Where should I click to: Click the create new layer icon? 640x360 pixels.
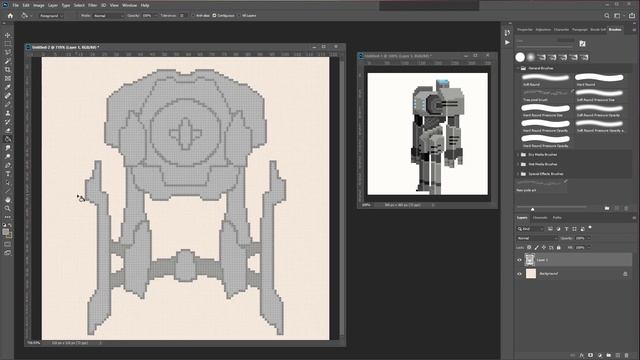(618, 356)
